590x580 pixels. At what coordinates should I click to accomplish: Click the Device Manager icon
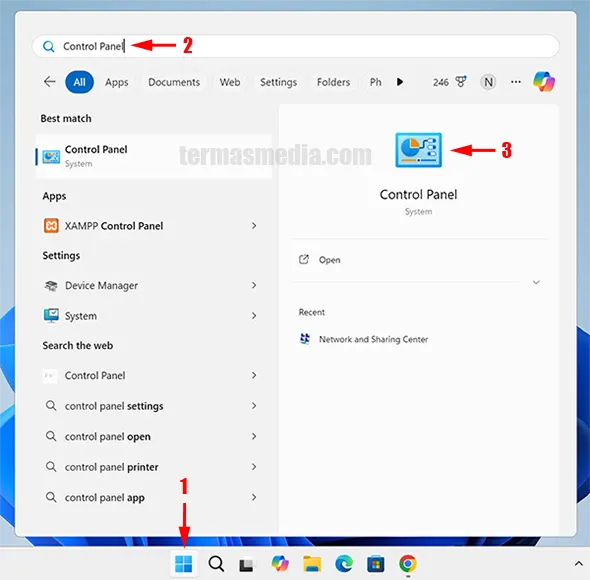[51, 286]
